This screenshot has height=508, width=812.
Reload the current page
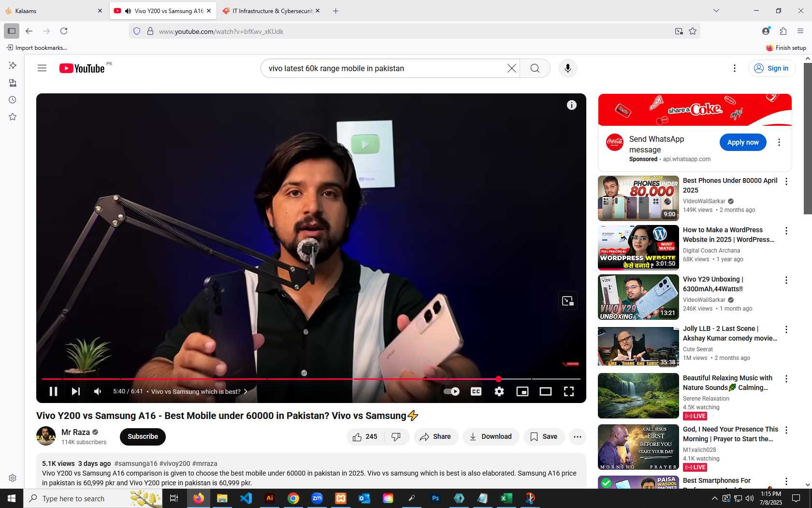(x=64, y=31)
